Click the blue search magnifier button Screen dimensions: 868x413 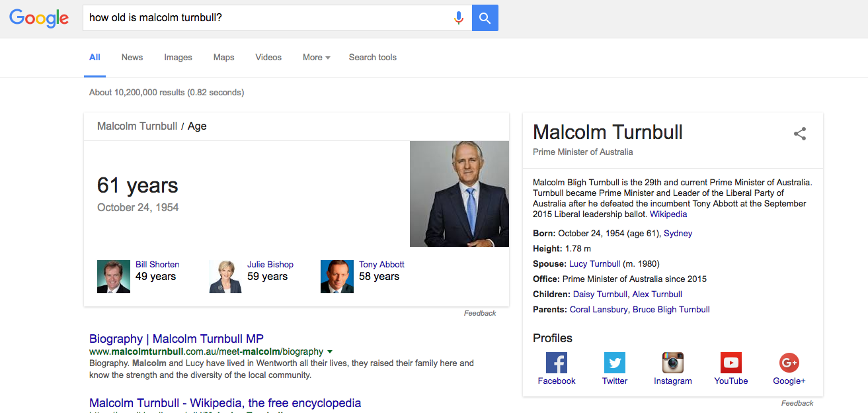coord(485,18)
